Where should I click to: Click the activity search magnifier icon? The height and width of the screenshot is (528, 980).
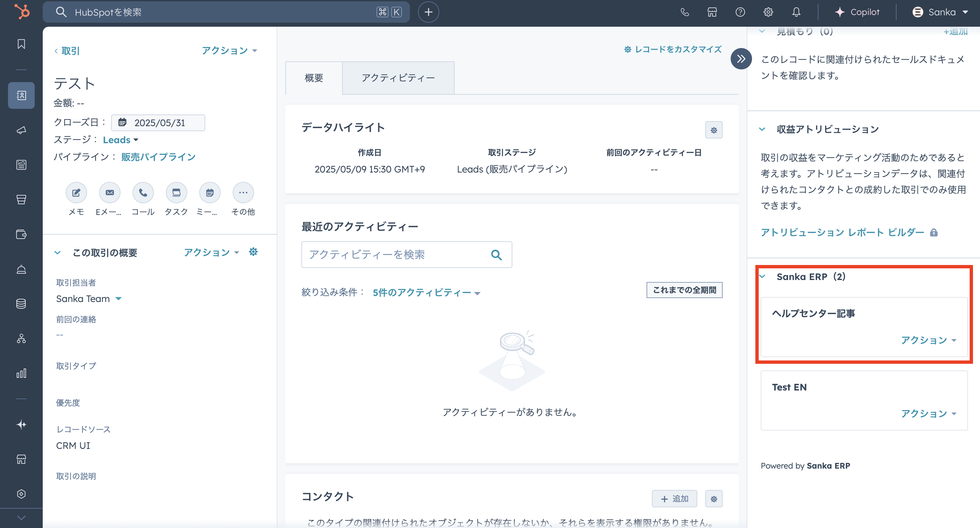[496, 255]
